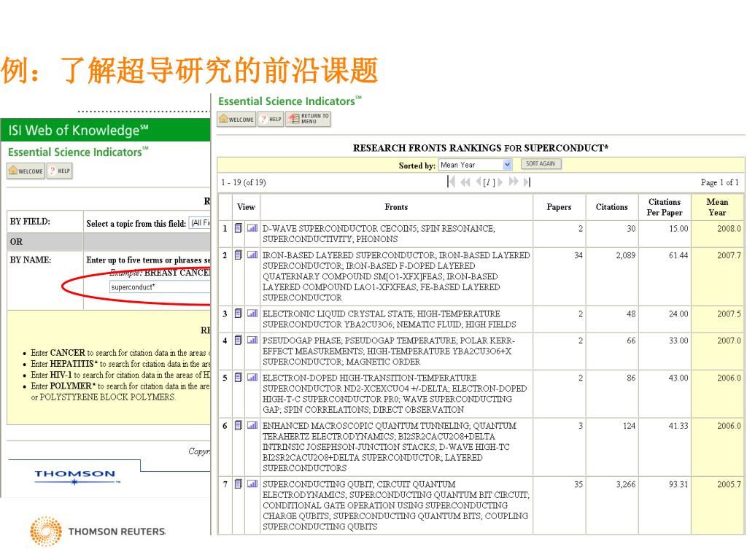Click Welcome button in rankings window
Screen dimensions: 747x560
tap(237, 119)
